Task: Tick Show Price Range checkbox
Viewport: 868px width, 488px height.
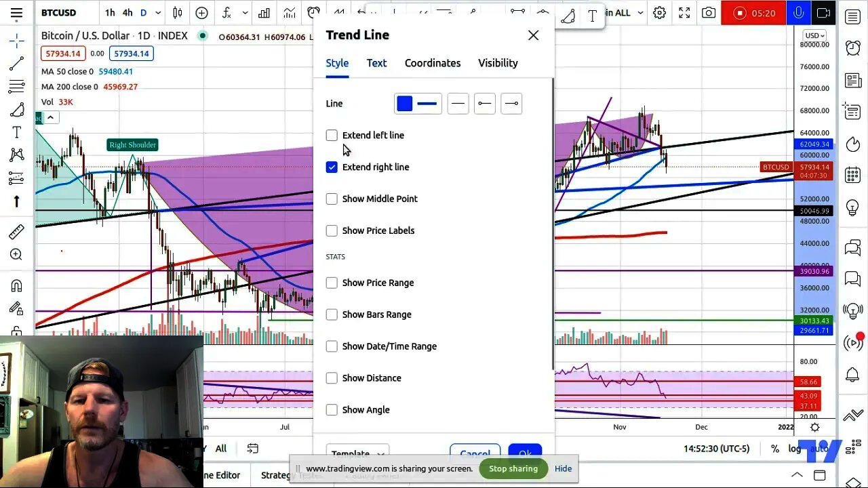Action: (x=332, y=283)
